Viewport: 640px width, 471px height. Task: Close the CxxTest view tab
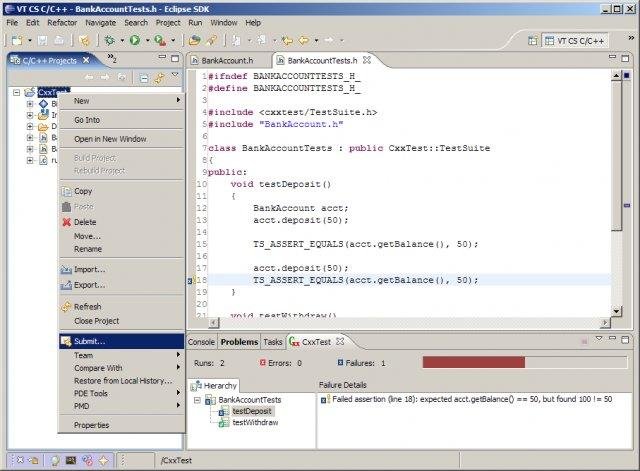(x=339, y=342)
